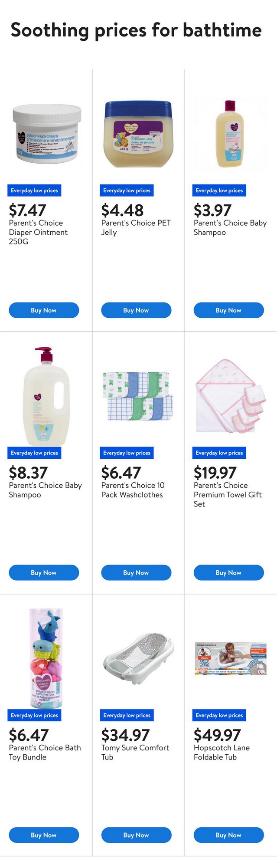The image size is (277, 868).
Task: Click the $34.97 price of the Tomy tub
Action: [x=125, y=735]
